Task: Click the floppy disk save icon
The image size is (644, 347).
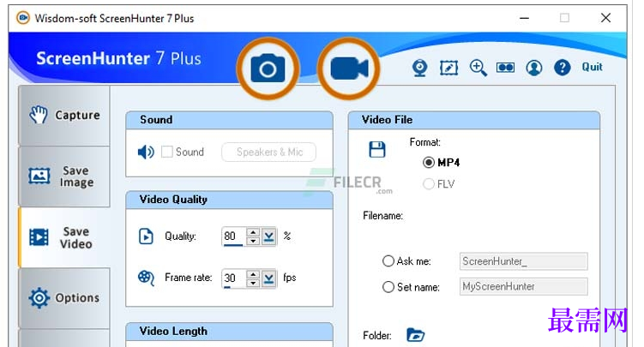Action: tap(376, 149)
